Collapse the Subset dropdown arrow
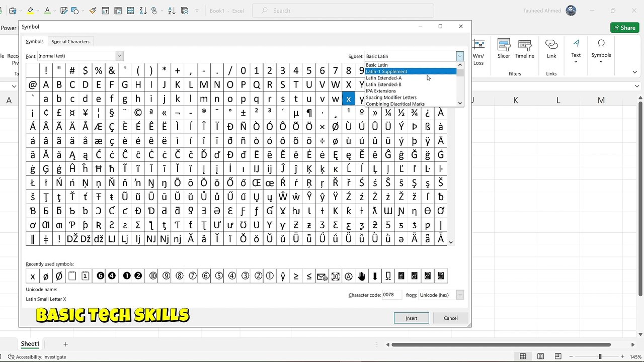 coord(459,56)
